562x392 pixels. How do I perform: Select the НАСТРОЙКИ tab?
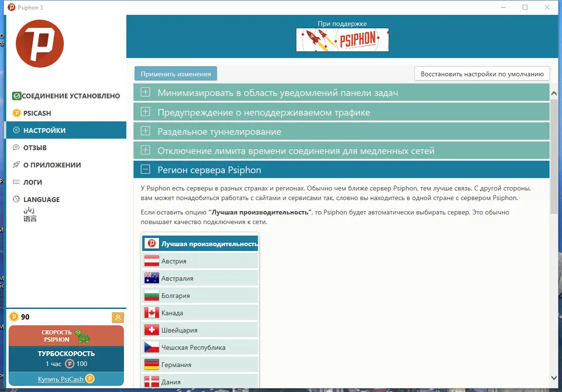pos(66,131)
